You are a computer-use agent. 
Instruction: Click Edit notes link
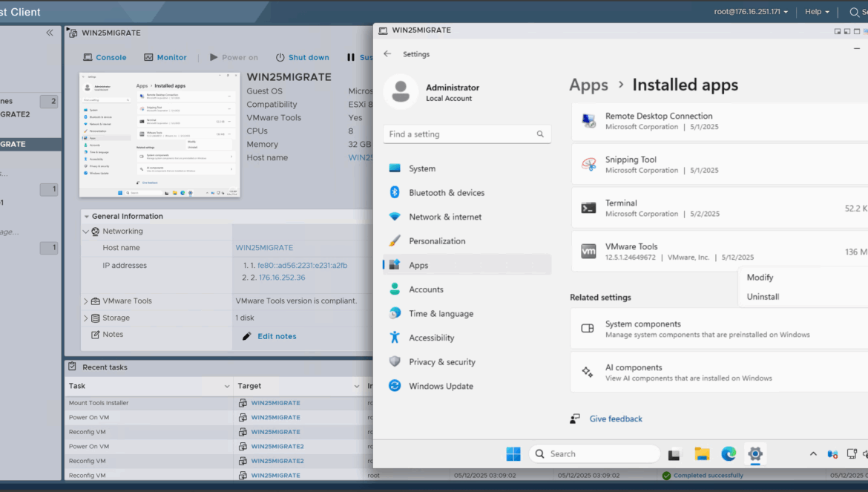click(277, 336)
